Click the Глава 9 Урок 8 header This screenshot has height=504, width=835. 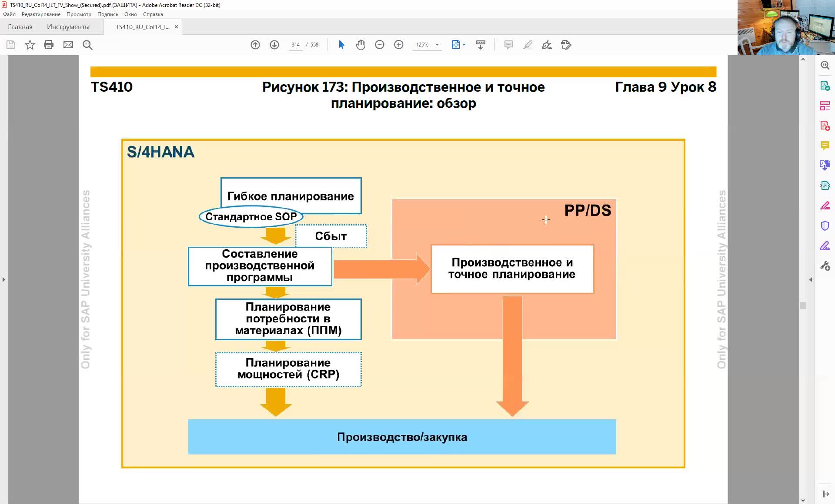coord(665,87)
